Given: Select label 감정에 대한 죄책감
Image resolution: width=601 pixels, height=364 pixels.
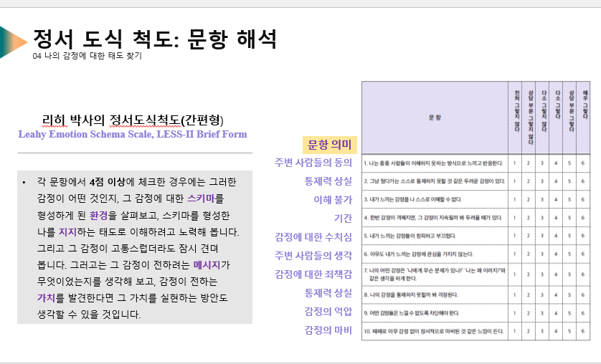Looking at the screenshot, I should click(x=313, y=274).
